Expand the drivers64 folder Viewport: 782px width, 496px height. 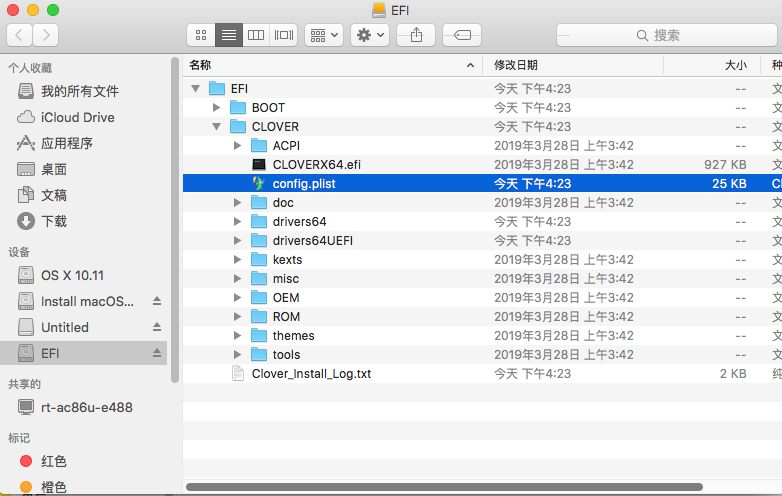click(237, 221)
